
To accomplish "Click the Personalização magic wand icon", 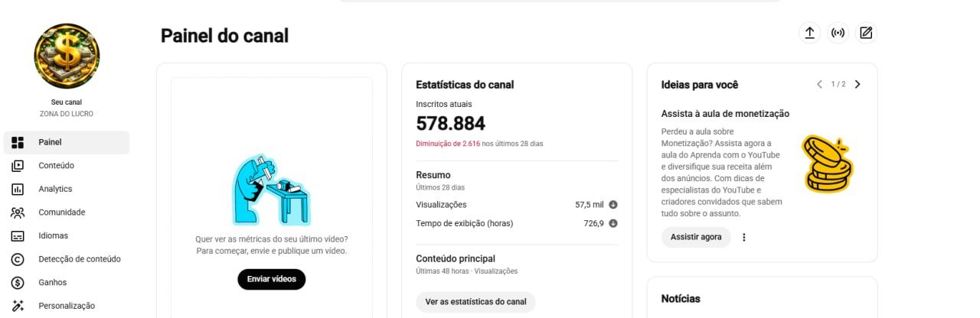I will click(x=18, y=306).
